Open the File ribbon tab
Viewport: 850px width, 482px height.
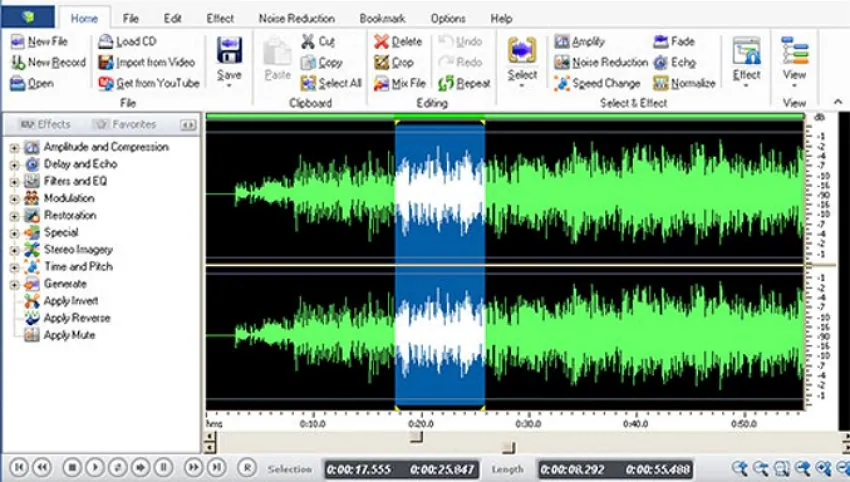click(131, 18)
